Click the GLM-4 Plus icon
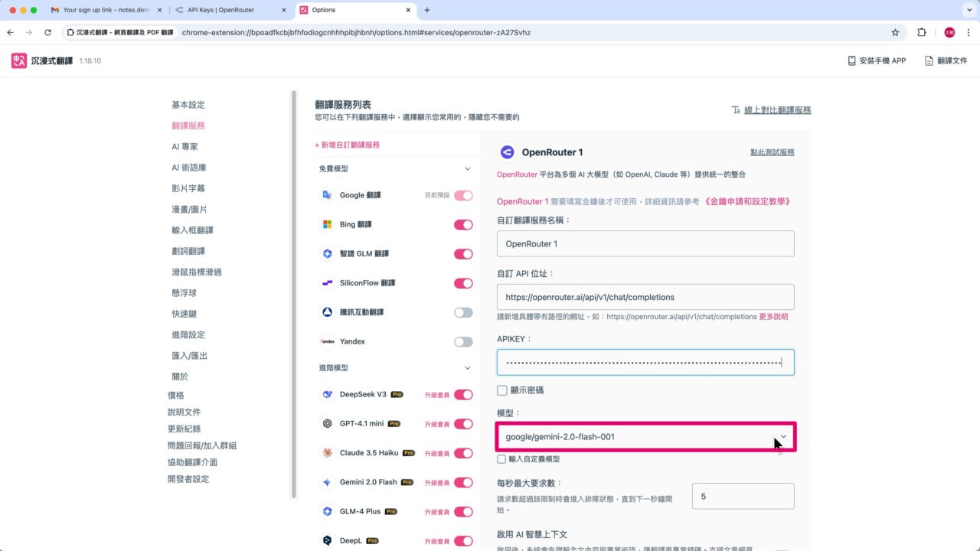 click(327, 511)
